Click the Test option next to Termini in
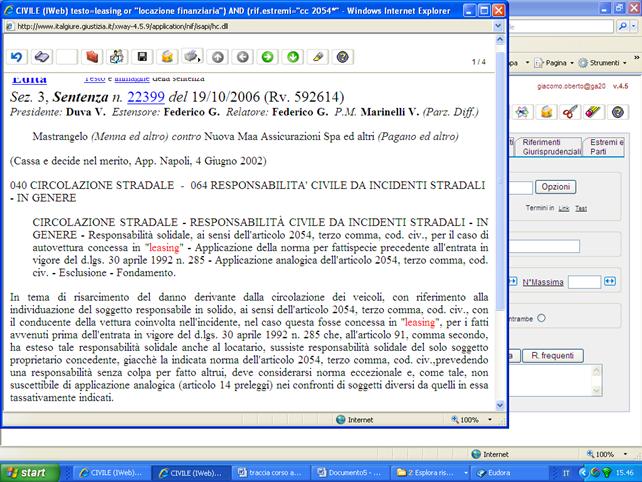Viewport: 642px width, 482px height. (x=581, y=208)
